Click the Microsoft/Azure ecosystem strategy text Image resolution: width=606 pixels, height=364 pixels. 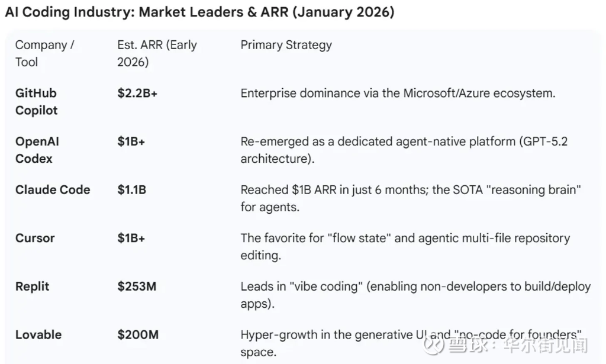(x=398, y=94)
